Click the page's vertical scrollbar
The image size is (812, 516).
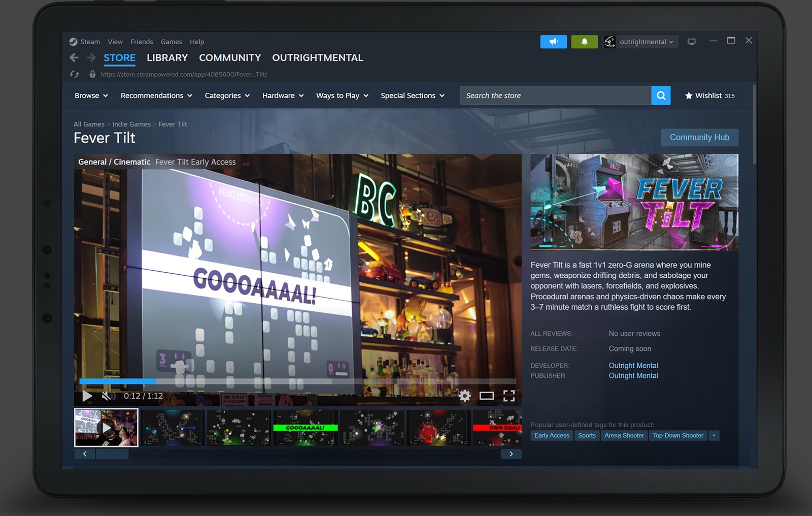pos(755,124)
